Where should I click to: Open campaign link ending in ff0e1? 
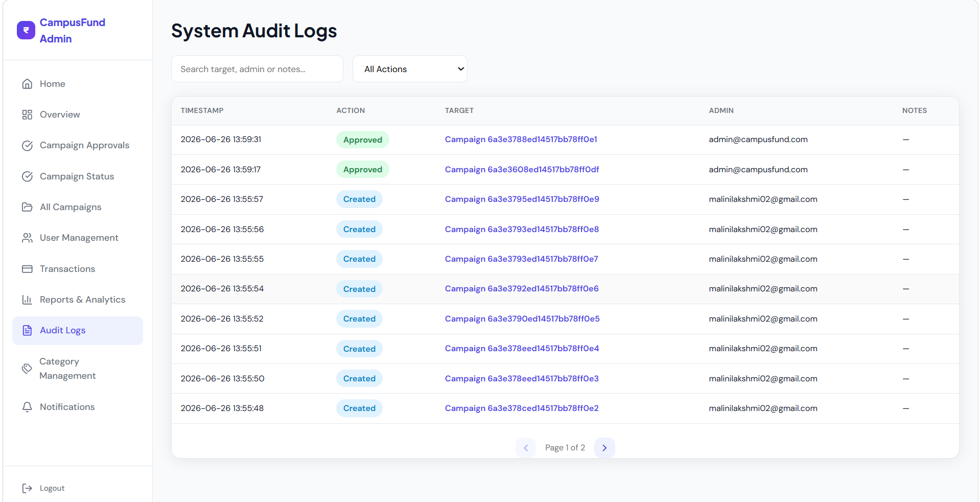tap(521, 140)
